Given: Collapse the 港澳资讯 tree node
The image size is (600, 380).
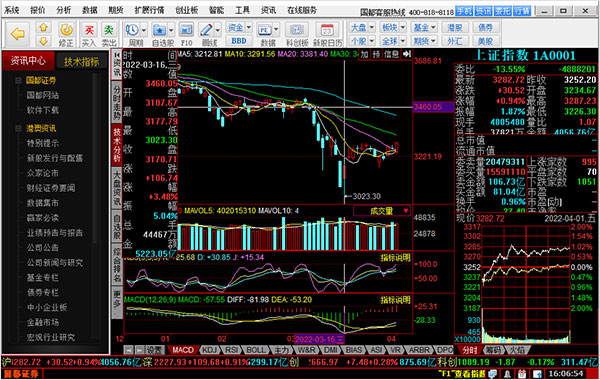Looking at the screenshot, I should (18, 128).
